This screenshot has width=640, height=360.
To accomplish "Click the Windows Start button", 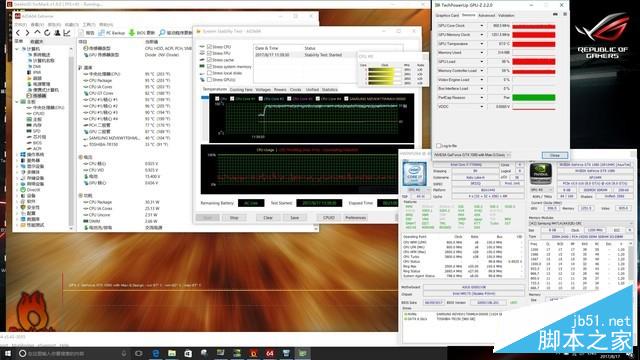I will click(8, 353).
